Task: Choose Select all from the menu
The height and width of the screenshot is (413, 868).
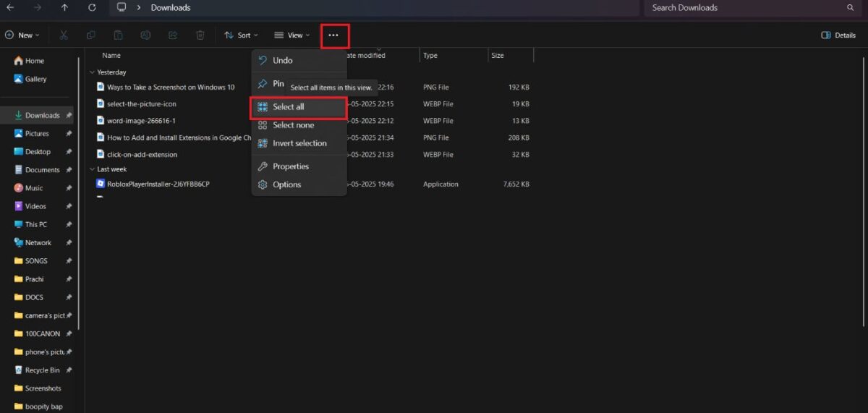Action: (299, 107)
